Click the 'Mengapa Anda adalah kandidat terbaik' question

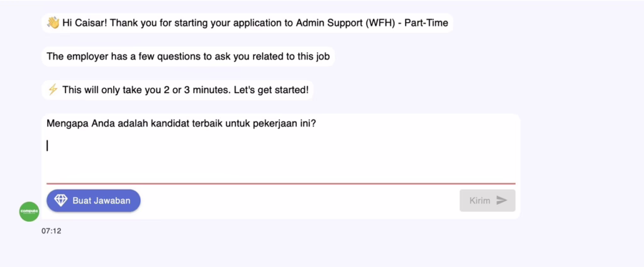point(181,123)
